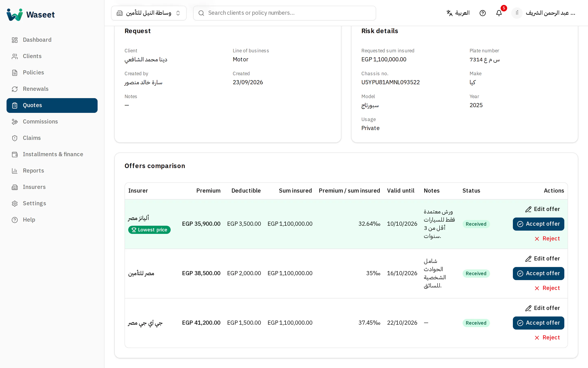Image resolution: width=588 pixels, height=368 pixels.
Task: Edit offer from مصر للتأمين
Action: coord(542,259)
